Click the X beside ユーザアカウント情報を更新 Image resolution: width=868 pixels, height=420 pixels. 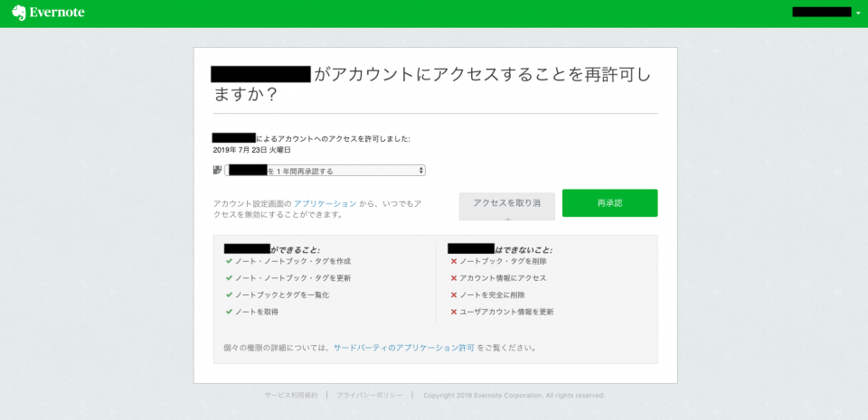coord(453,312)
